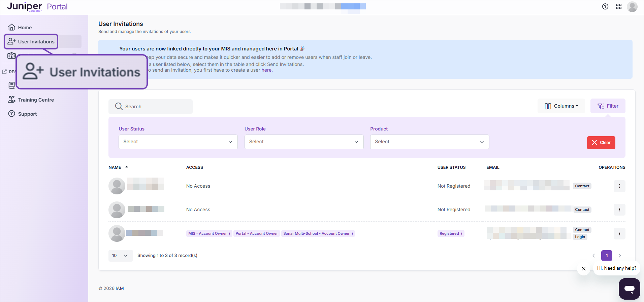Expand the User Role select dropdown

(x=304, y=142)
